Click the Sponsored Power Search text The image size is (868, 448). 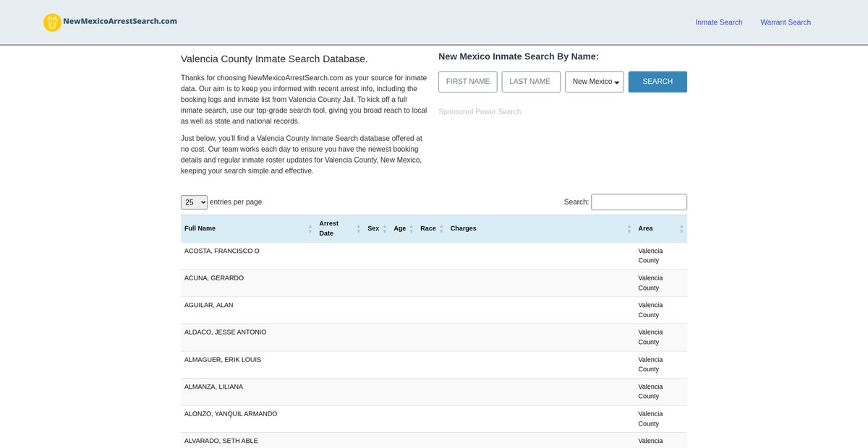pyautogui.click(x=480, y=112)
